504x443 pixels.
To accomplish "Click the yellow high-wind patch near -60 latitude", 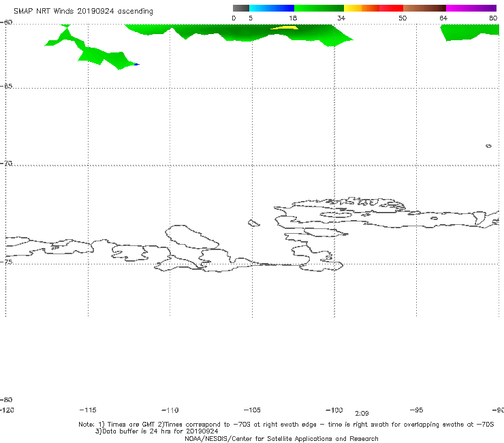I will (285, 28).
